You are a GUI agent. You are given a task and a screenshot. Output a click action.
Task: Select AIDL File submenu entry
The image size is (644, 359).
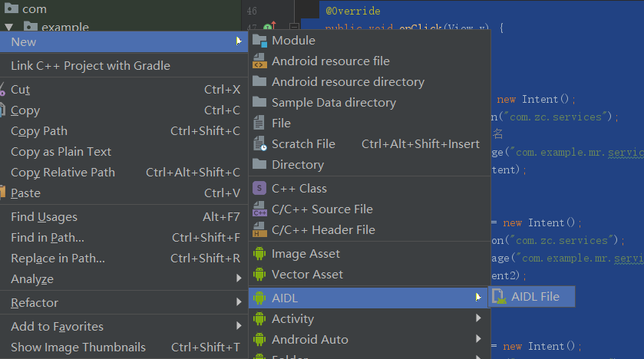531,297
